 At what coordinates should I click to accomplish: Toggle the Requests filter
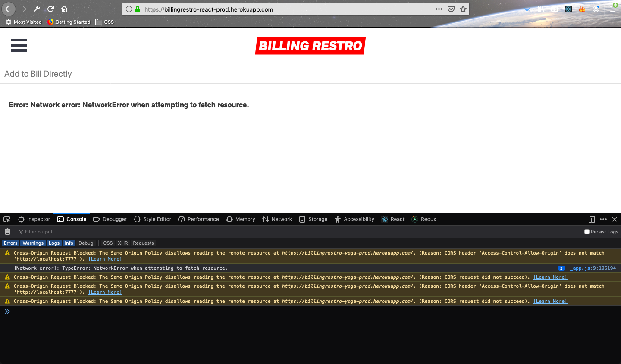point(143,243)
